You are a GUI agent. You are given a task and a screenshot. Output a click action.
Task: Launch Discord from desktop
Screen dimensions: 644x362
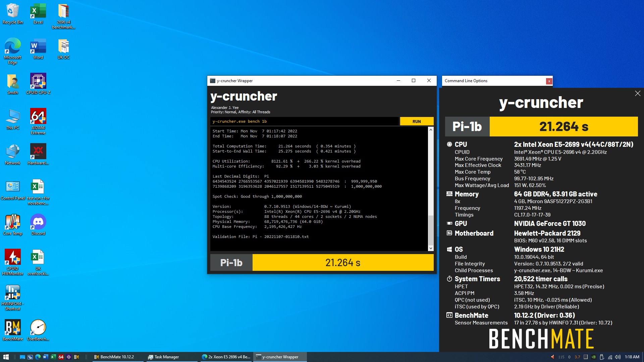point(38,225)
